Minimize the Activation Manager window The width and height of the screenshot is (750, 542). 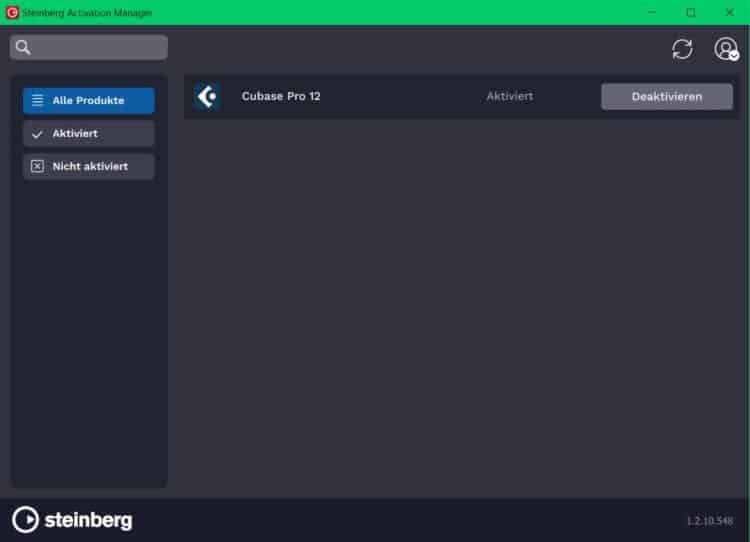[652, 12]
